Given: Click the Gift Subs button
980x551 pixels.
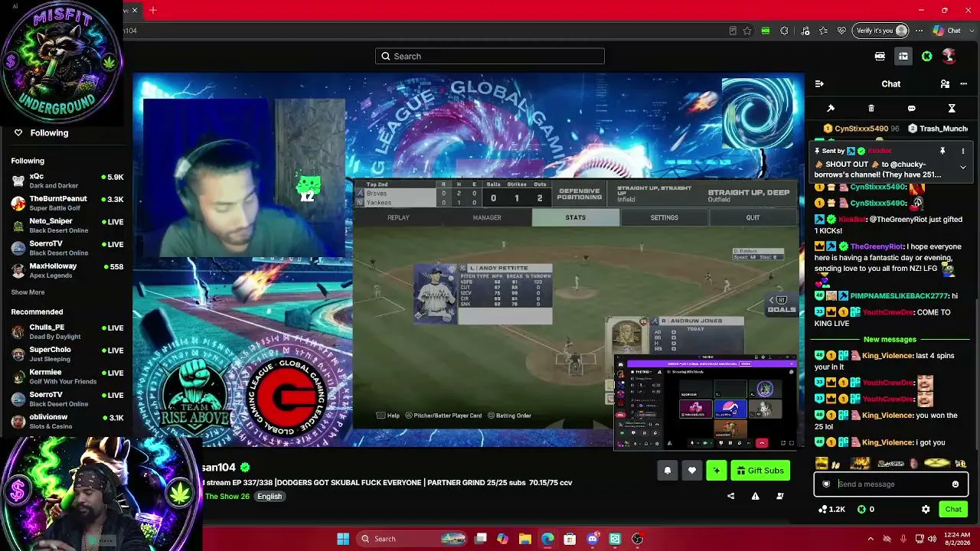Looking at the screenshot, I should point(760,471).
